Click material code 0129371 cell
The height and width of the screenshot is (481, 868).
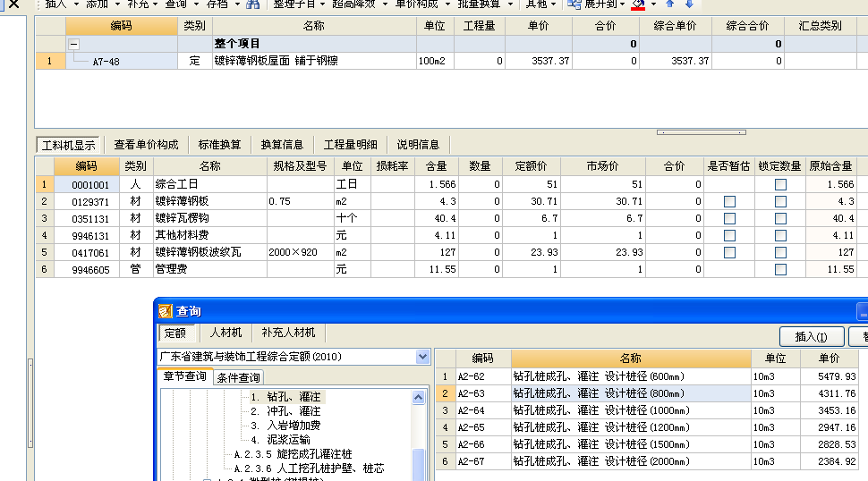pyautogui.click(x=87, y=202)
